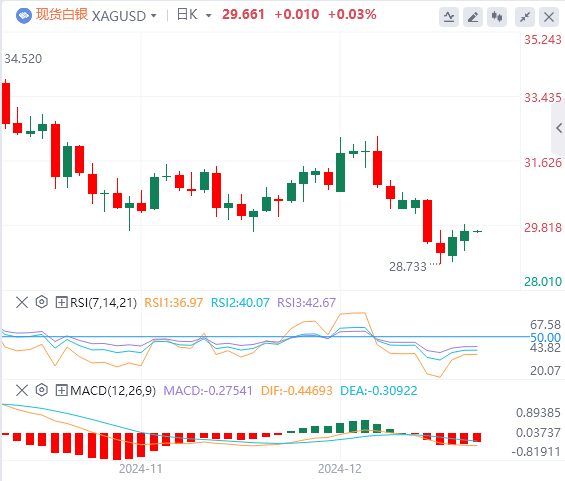Click the RSI2:40.07 value

240,303
